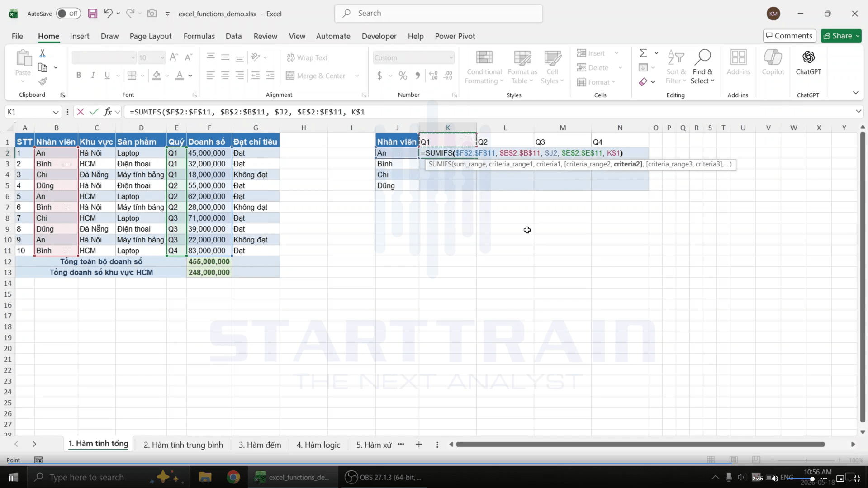The height and width of the screenshot is (488, 868).
Task: Click the Percent Style icon
Action: click(403, 76)
